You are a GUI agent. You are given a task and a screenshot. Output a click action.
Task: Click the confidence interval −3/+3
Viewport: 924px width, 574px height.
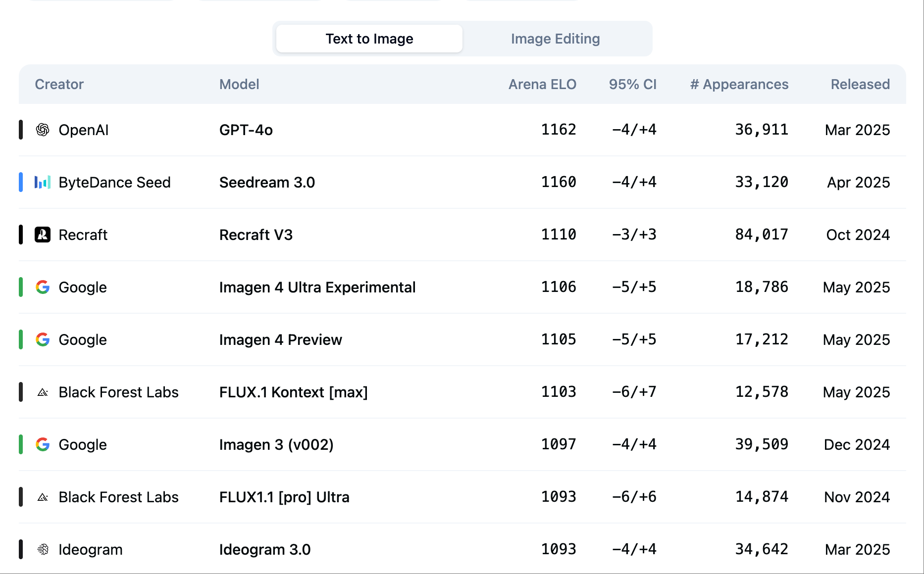point(634,235)
